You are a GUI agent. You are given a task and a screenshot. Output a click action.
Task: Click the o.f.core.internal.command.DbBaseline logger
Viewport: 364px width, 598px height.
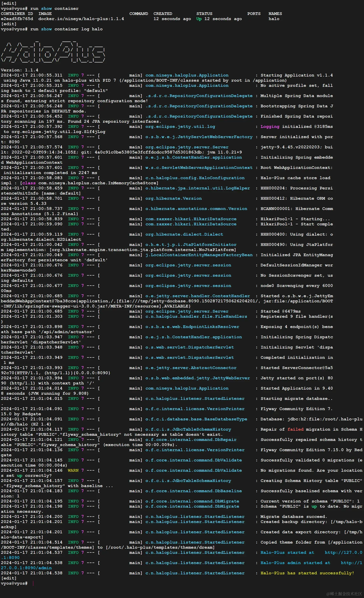194,491
